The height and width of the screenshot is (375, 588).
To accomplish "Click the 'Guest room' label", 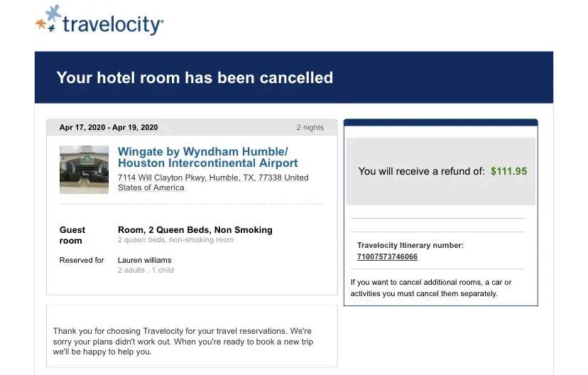I will [72, 235].
